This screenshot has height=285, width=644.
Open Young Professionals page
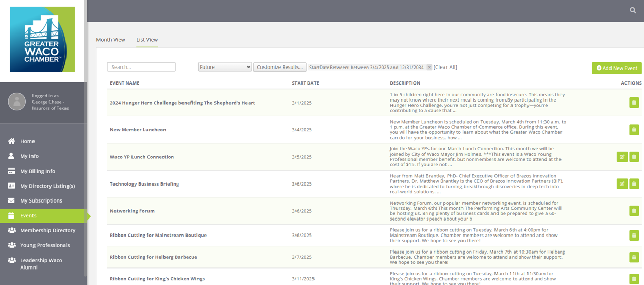[x=45, y=245]
